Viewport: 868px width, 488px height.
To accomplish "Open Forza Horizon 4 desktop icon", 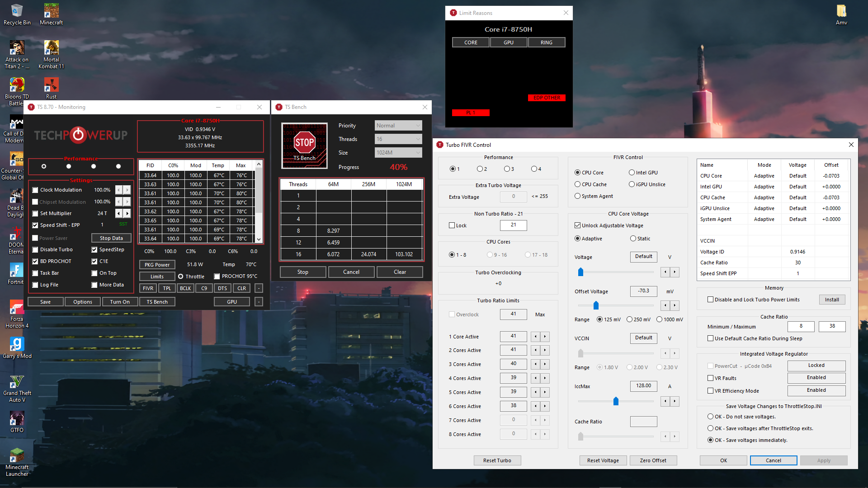I will 17,314.
